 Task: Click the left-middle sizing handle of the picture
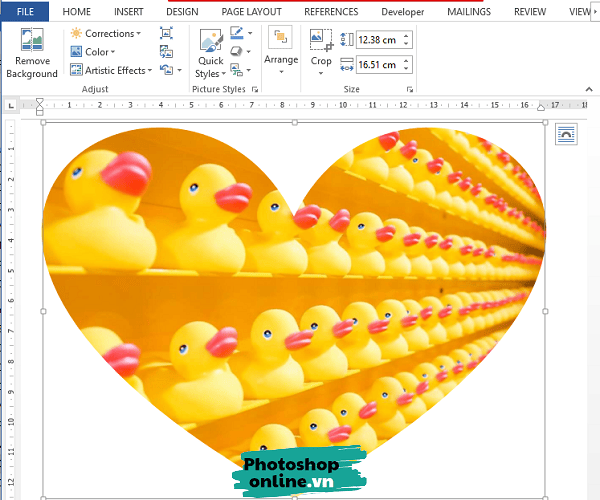coord(43,311)
